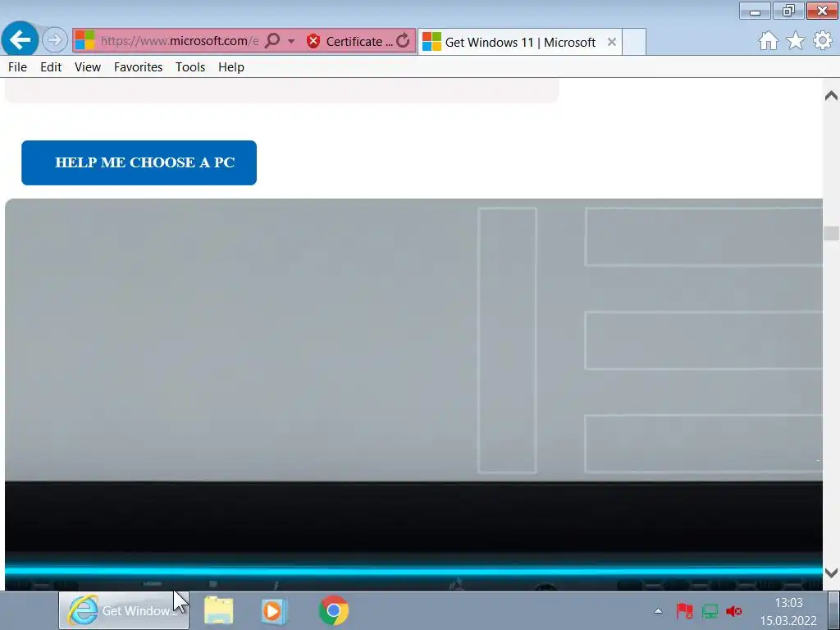Open the clock showing 13:03
The height and width of the screenshot is (630, 840).
coord(788,611)
